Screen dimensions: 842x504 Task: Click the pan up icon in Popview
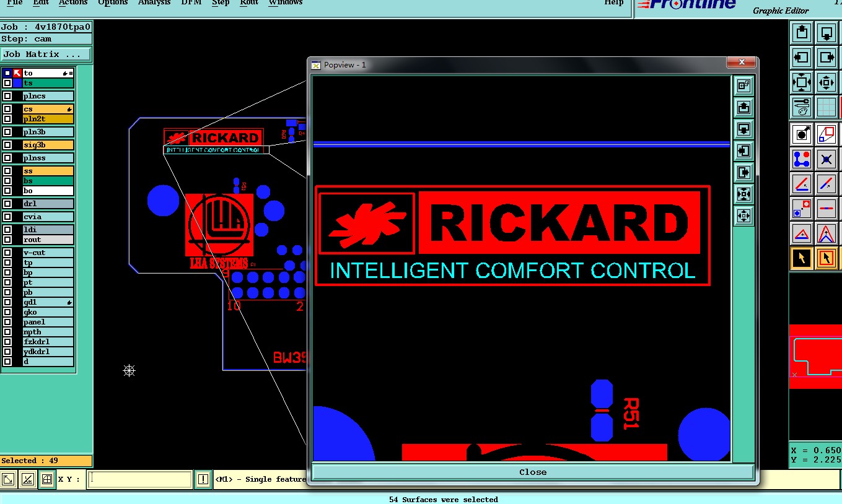click(743, 107)
